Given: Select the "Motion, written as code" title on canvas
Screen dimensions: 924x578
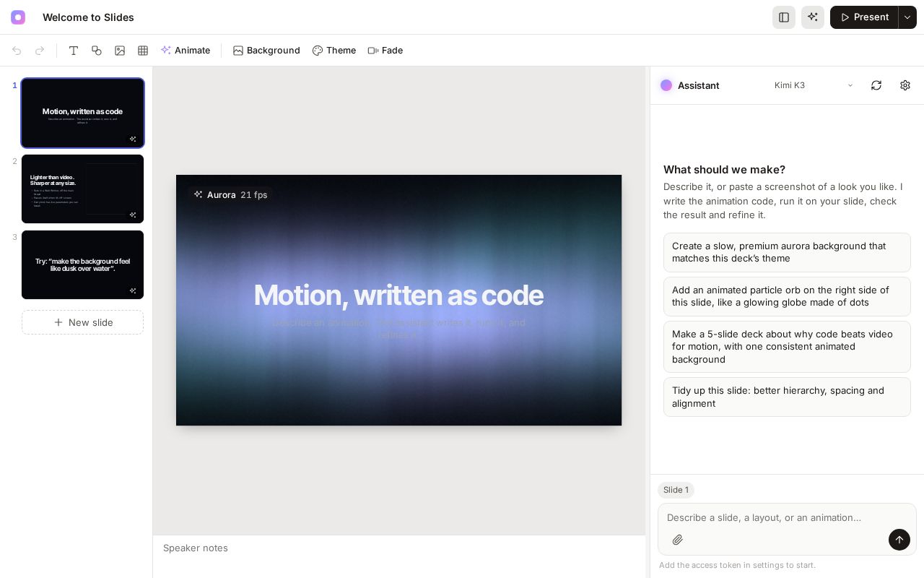Looking at the screenshot, I should click(x=398, y=295).
